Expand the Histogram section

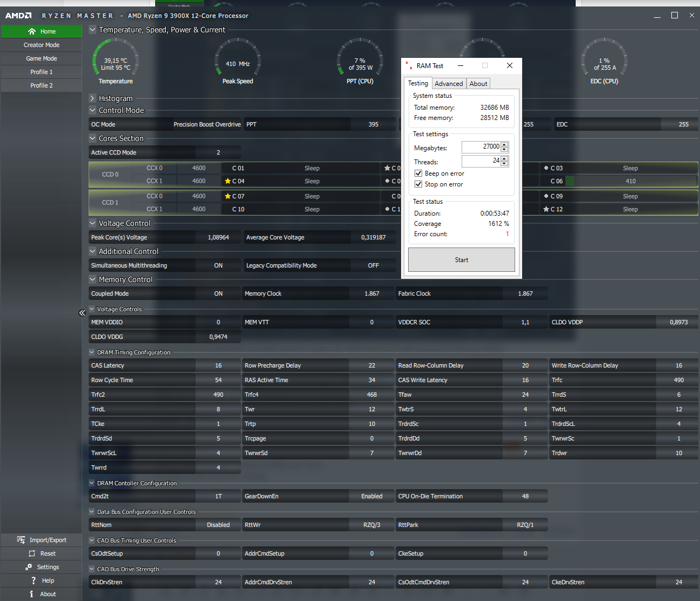click(92, 98)
